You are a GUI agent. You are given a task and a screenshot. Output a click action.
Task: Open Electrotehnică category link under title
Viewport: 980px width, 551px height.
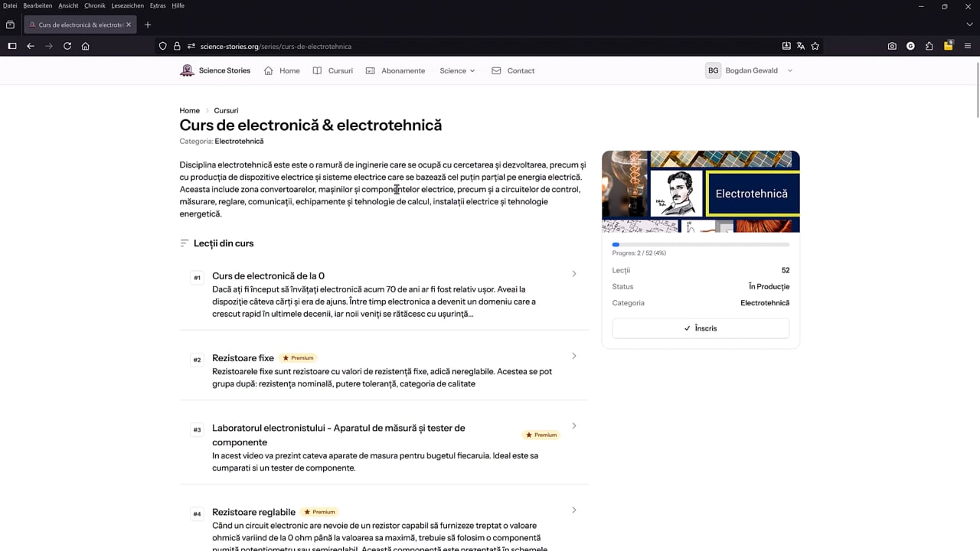tap(239, 141)
